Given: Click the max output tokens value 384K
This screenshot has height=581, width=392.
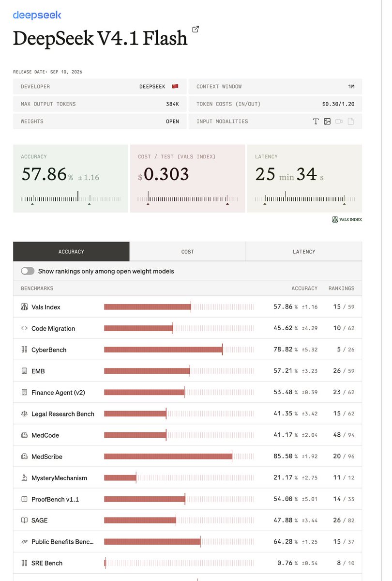Looking at the screenshot, I should pos(172,104).
